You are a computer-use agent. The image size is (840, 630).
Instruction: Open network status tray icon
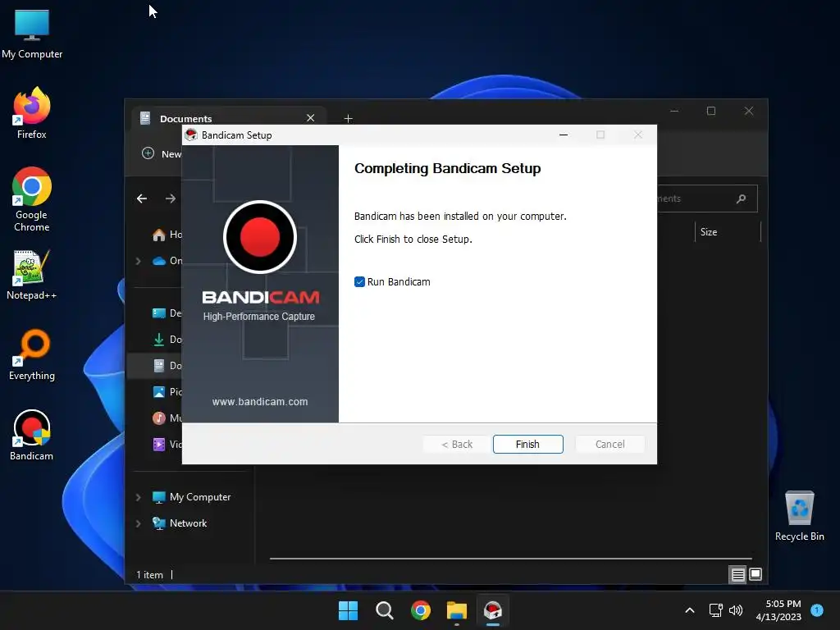tap(715, 610)
